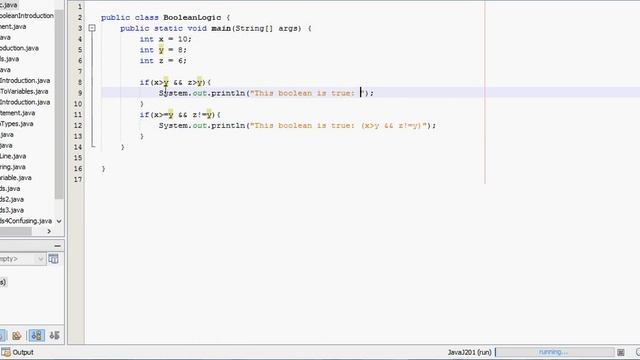
Task: Click the 'if(x>y && z>y){' condition
Action: tap(175, 82)
